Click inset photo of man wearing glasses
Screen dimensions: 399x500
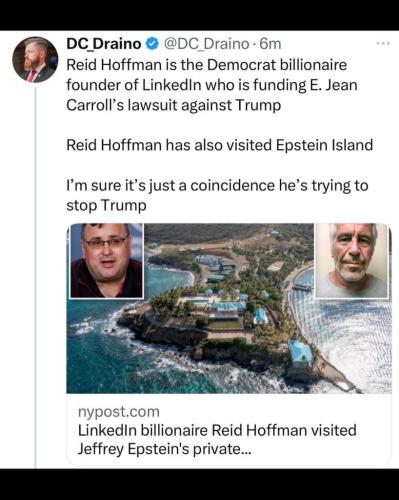107,261
